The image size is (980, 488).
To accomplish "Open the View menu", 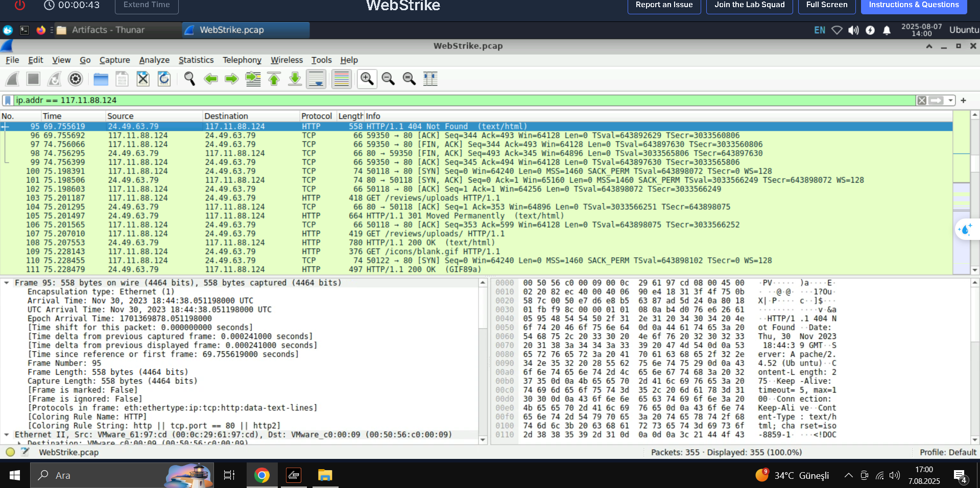I will pos(61,60).
